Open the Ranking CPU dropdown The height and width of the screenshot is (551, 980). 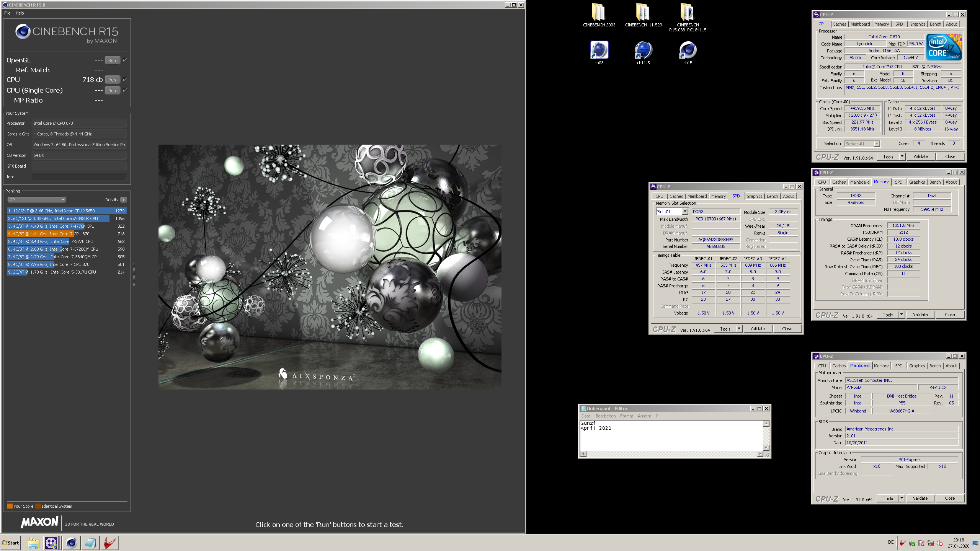tap(37, 200)
